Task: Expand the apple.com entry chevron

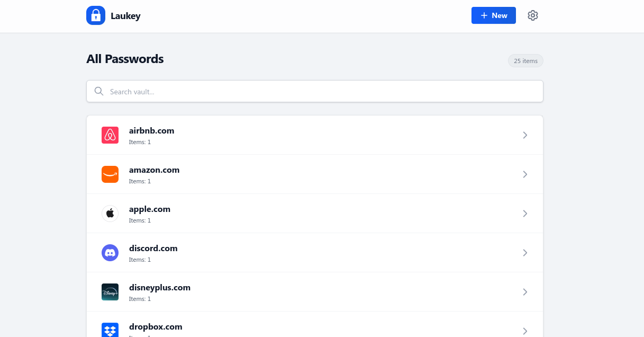Action: pos(525,214)
